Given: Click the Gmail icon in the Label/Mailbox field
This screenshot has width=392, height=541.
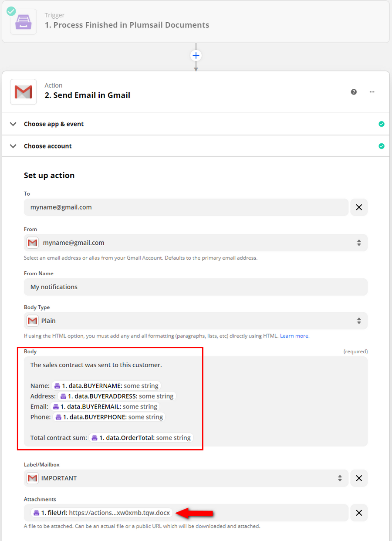Looking at the screenshot, I should 32,478.
